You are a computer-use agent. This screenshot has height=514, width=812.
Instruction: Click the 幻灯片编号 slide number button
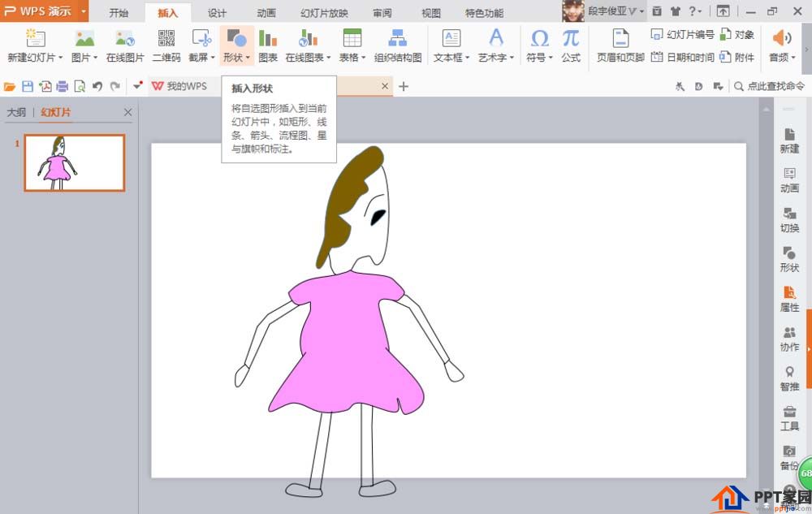pyautogui.click(x=683, y=34)
